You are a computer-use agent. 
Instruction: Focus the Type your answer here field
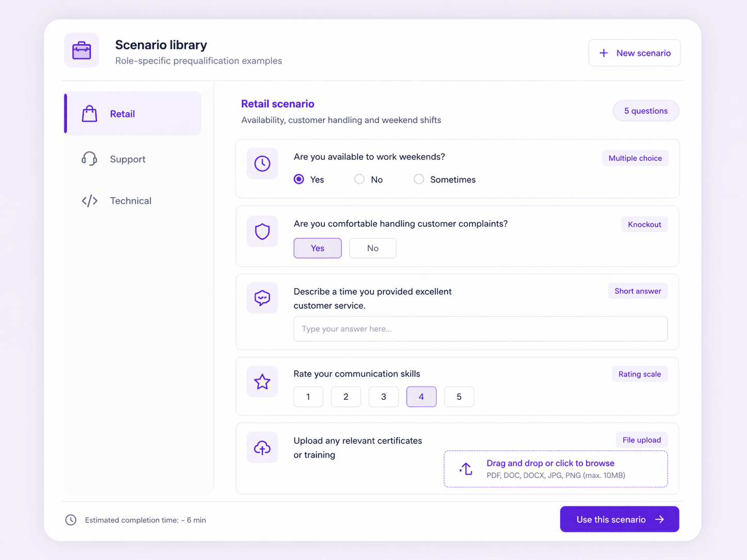click(x=480, y=329)
